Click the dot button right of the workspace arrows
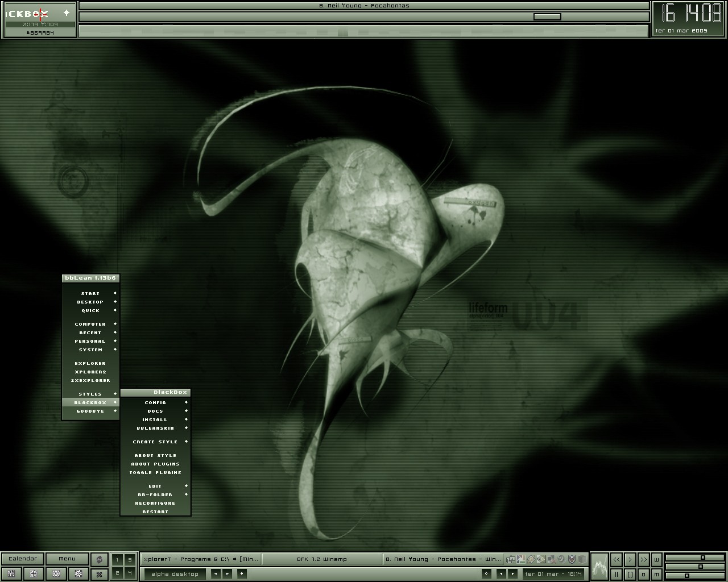 242,573
